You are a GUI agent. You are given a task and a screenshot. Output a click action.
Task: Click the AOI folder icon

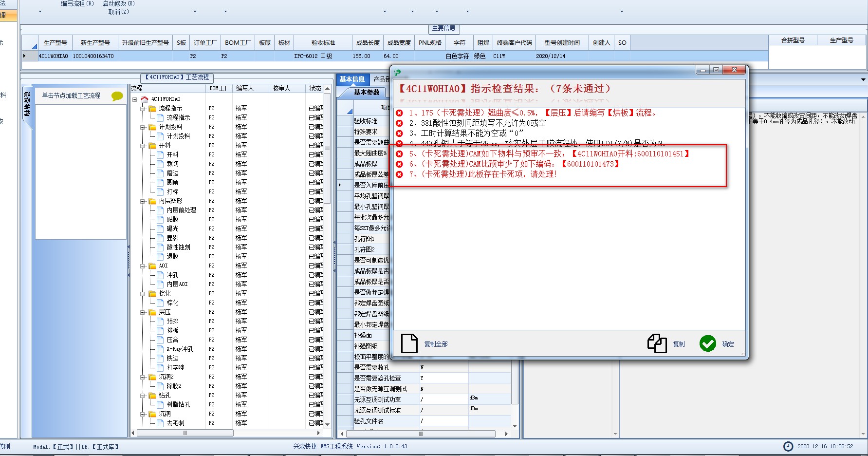tap(152, 266)
